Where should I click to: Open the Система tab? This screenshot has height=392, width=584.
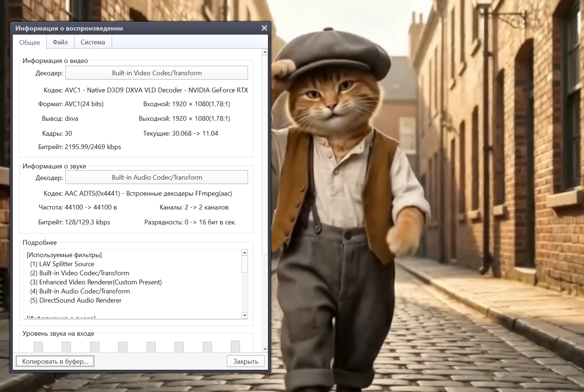point(93,42)
